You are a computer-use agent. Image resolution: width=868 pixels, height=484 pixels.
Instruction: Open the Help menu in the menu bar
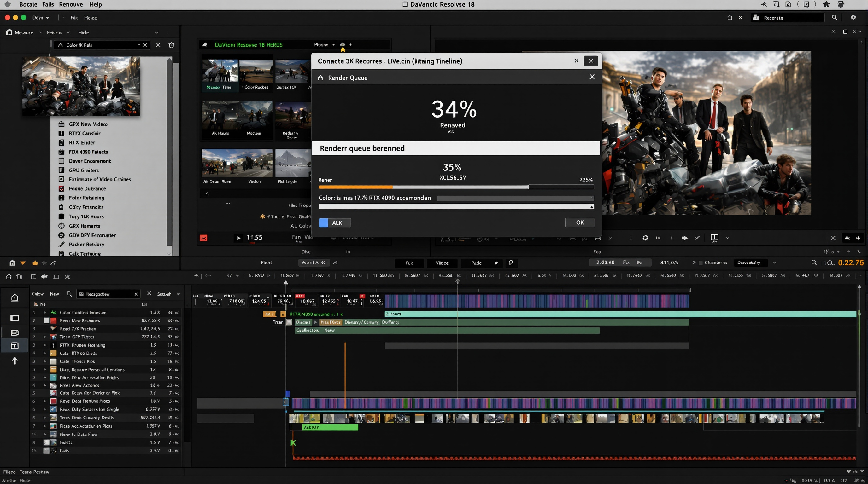click(95, 4)
